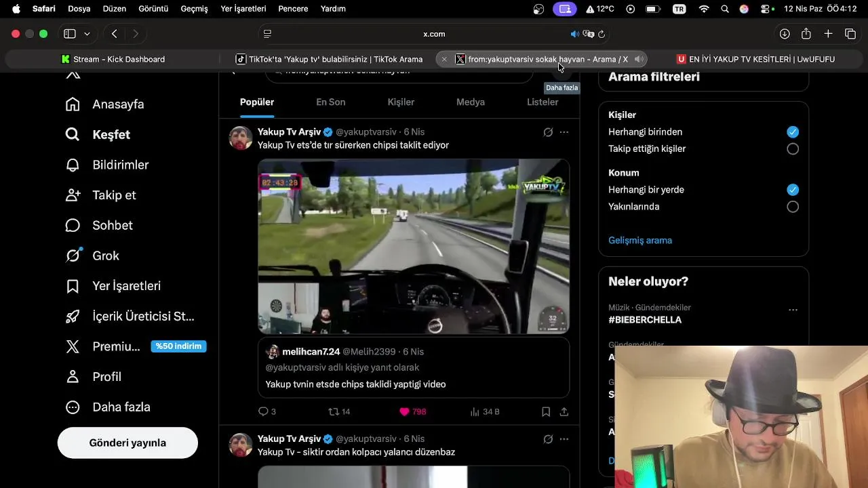This screenshot has width=868, height=488.
Task: Switch to Listeler tab
Action: coord(542,102)
